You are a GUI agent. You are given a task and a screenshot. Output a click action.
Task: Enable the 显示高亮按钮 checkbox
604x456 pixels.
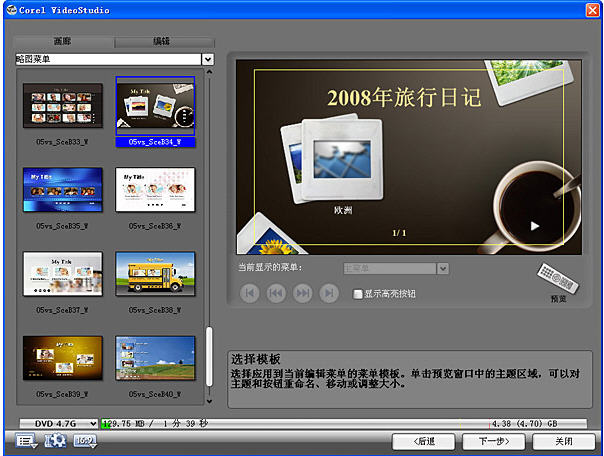(358, 294)
